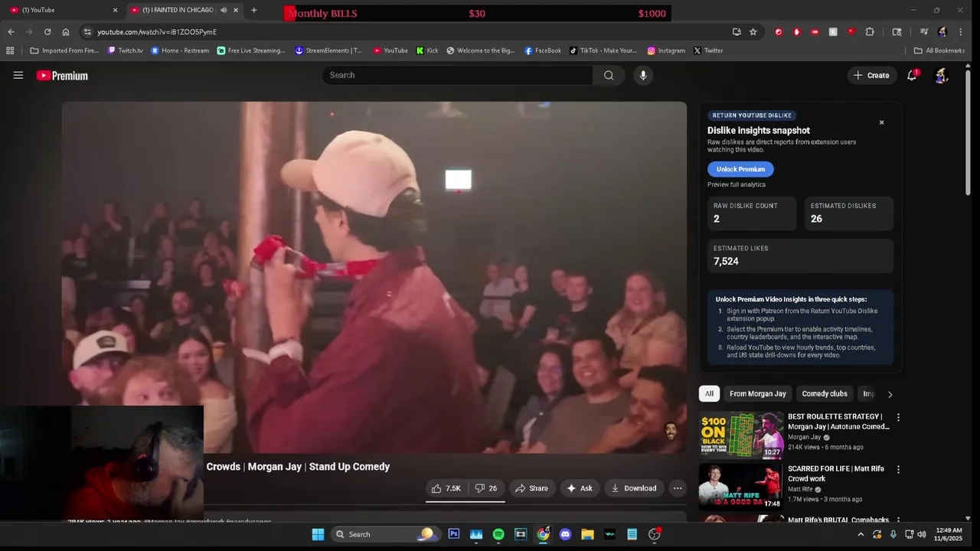Click the YouTube Premium logo
This screenshot has width=980, height=551.
62,76
